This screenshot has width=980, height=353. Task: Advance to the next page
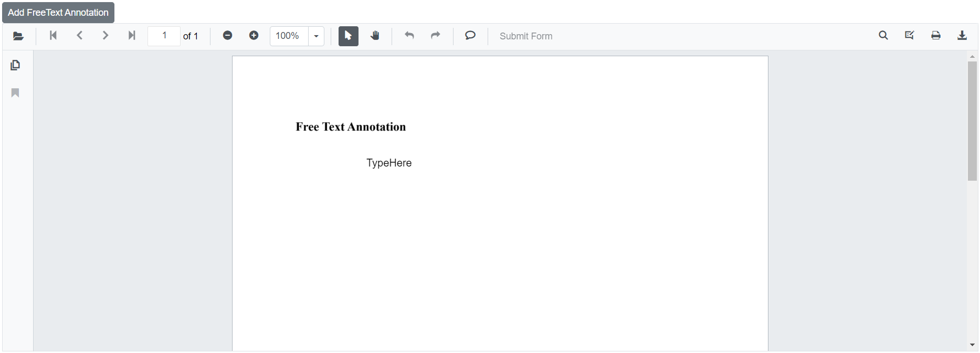(106, 36)
